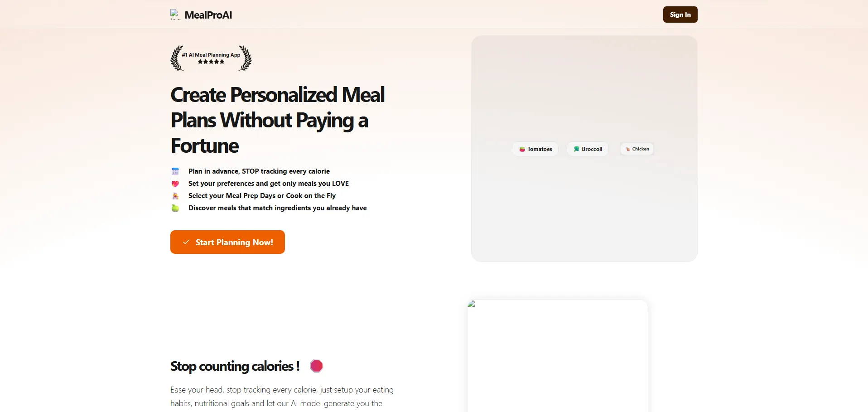
Task: Click the five-star rating under the badge
Action: pos(211,62)
